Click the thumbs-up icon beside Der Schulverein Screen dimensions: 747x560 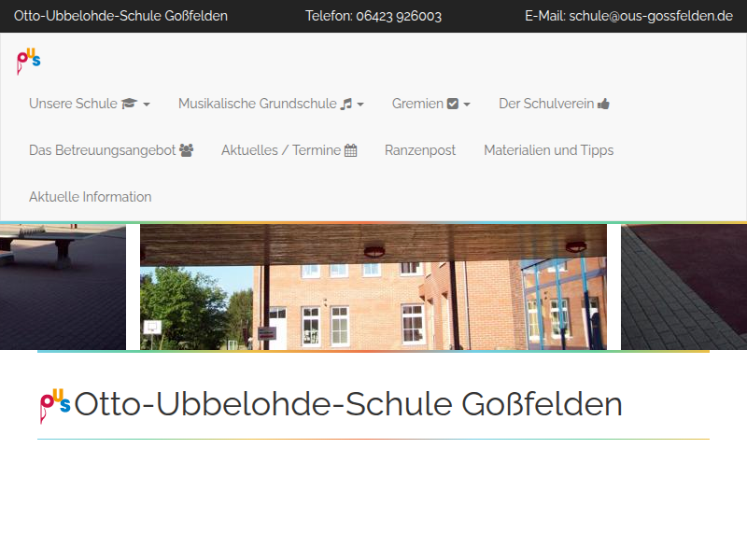tap(602, 103)
